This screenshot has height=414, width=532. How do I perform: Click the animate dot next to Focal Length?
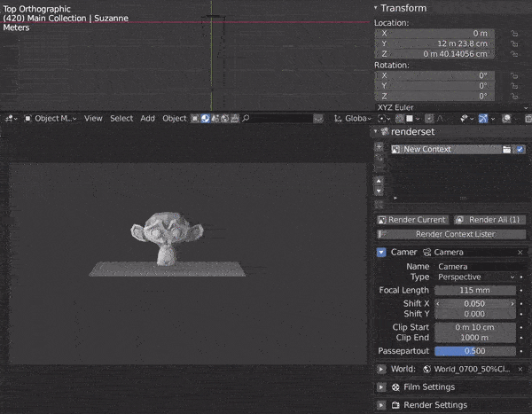(521, 291)
